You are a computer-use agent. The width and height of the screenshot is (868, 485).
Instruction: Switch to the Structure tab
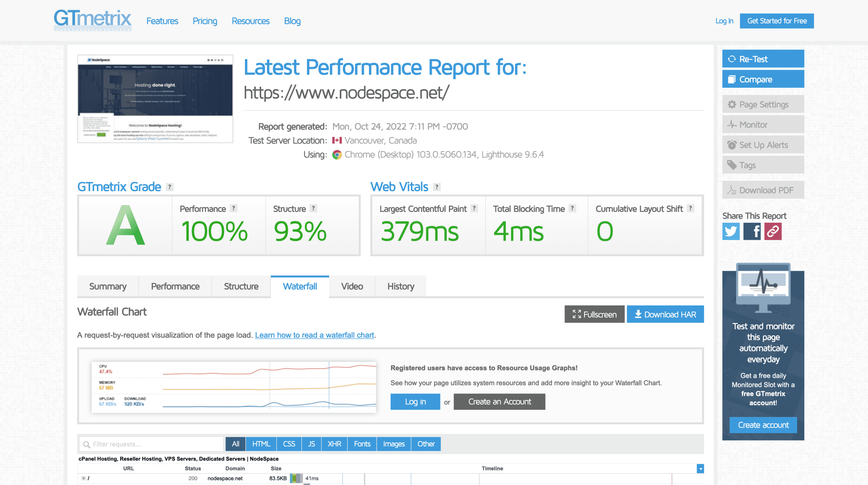[241, 287]
